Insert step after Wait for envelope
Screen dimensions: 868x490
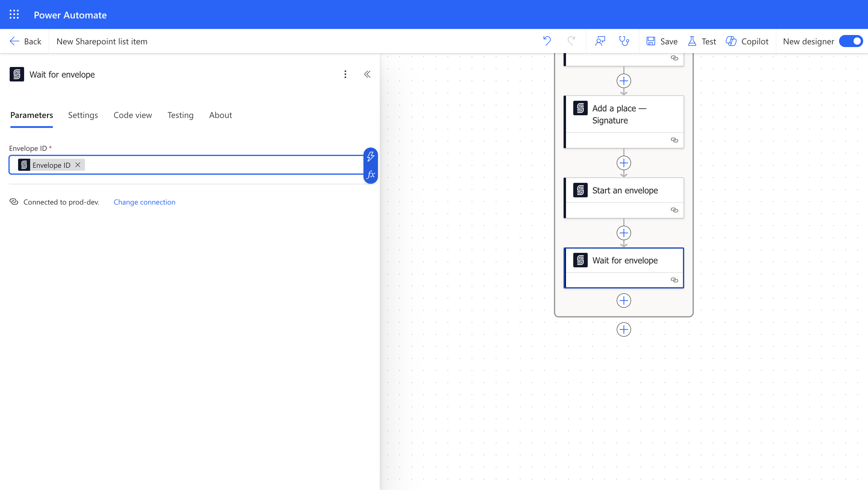(x=624, y=301)
